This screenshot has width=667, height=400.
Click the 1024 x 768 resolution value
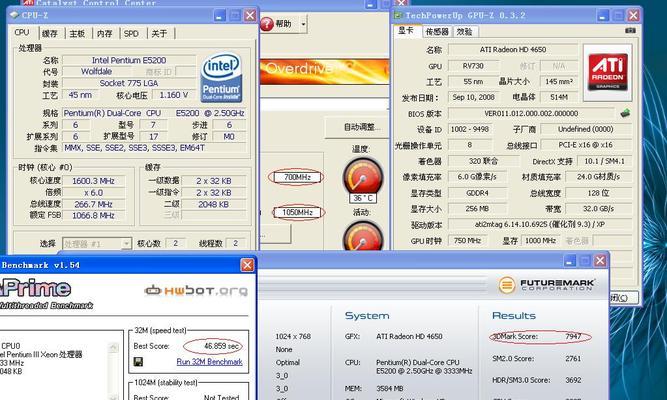[x=293, y=337]
